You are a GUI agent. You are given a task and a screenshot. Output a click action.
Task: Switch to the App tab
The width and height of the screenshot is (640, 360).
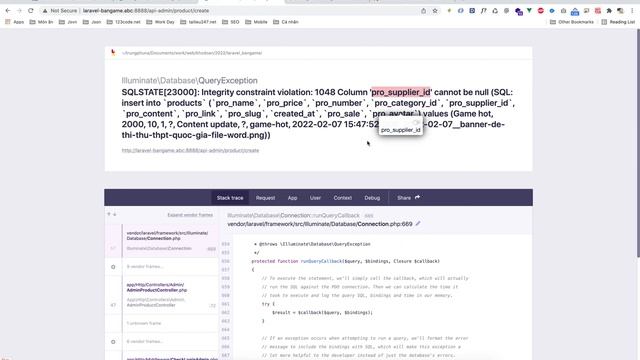tap(292, 198)
